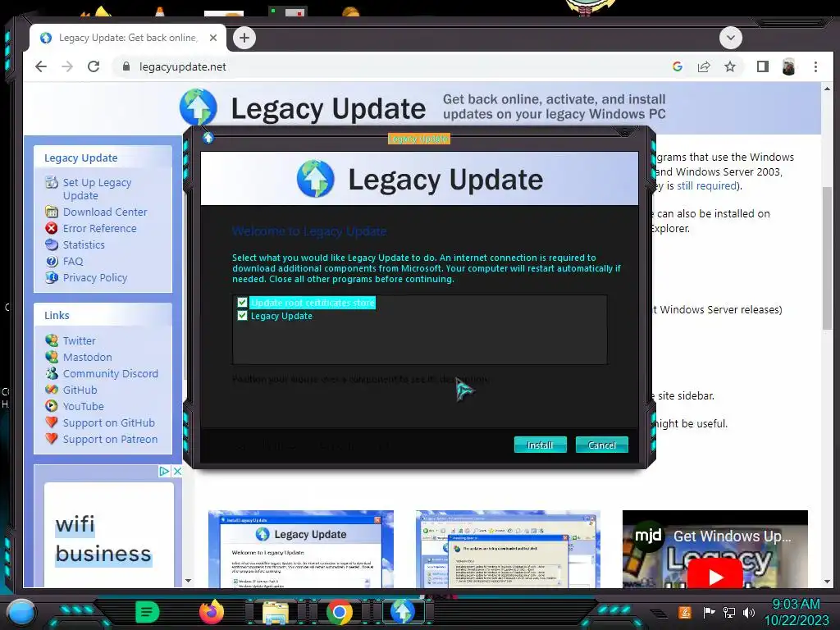This screenshot has width=840, height=630.
Task: Open the installer welcome screenshot thumbnail
Action: coord(300,549)
